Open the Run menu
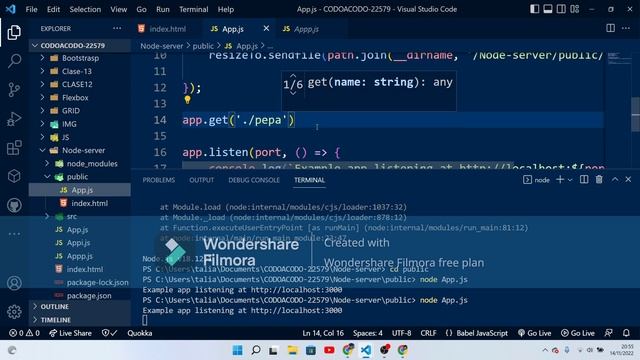The width and height of the screenshot is (640, 360). (162, 9)
